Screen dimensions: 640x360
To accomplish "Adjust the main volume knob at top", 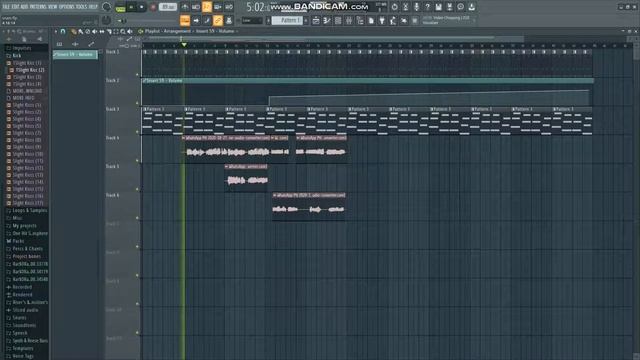I will [x=107, y=7].
